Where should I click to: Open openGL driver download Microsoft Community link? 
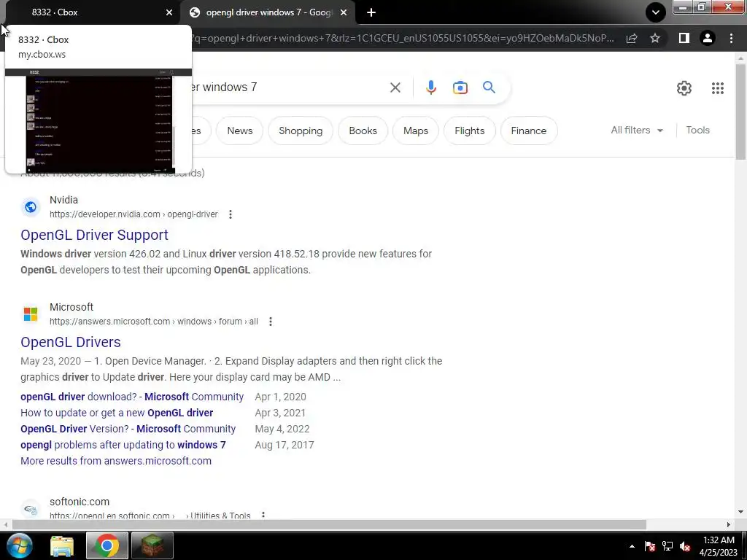(132, 397)
